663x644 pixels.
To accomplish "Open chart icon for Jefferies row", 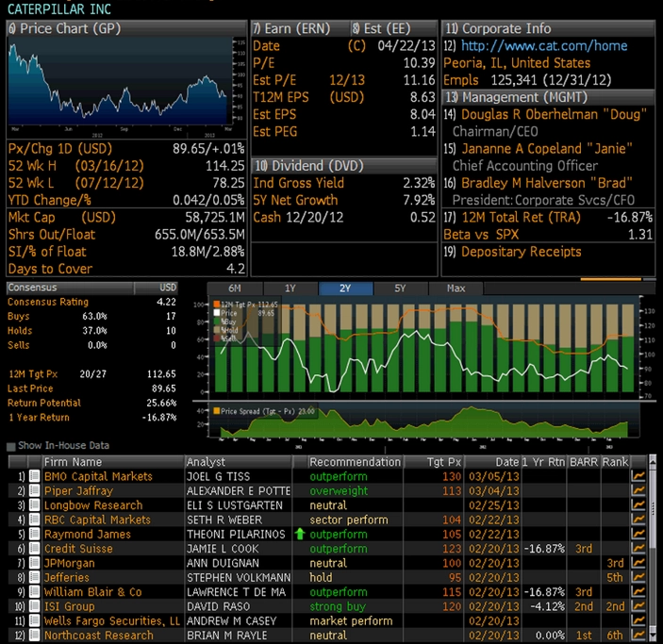I will pyautogui.click(x=638, y=577).
